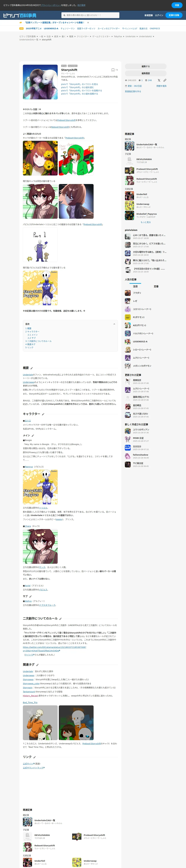Click the Pixiv Encyclopedia logo
Viewport: 186px width, 868px height.
click(x=20, y=15)
